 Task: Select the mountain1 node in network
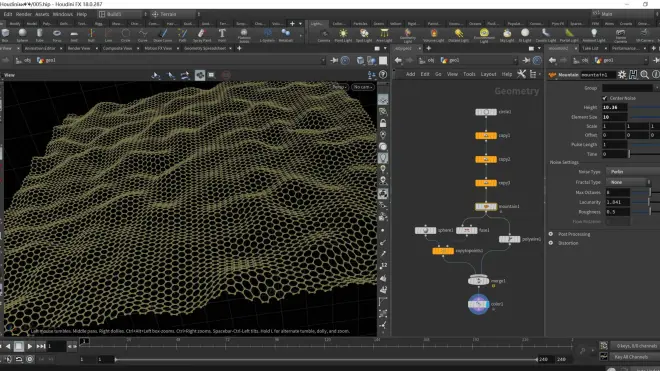(x=486, y=207)
